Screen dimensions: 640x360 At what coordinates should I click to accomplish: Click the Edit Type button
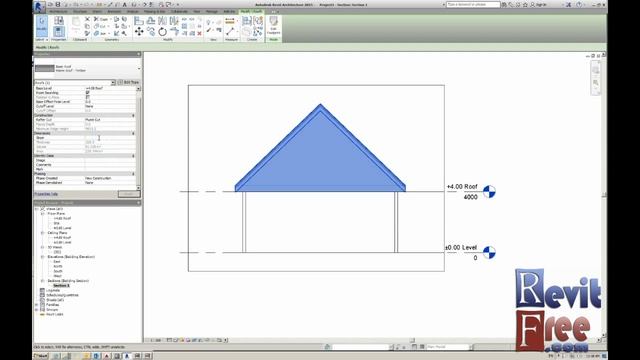[x=129, y=82]
